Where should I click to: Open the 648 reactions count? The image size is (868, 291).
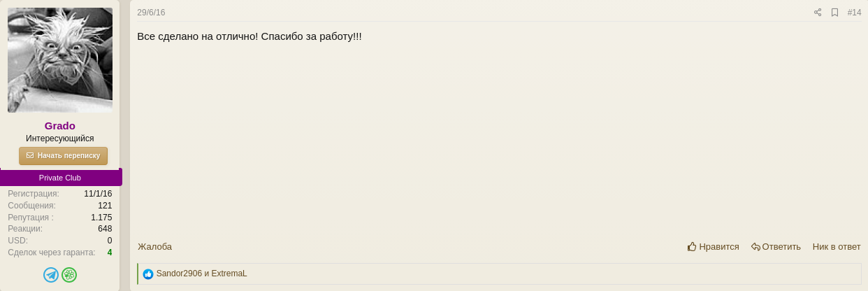(105, 229)
